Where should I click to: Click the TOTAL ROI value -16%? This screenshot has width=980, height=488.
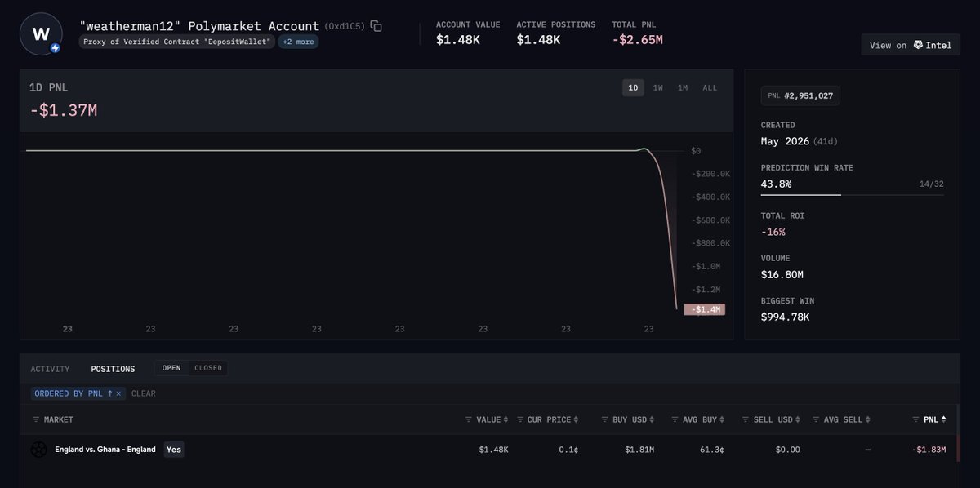[x=773, y=233]
